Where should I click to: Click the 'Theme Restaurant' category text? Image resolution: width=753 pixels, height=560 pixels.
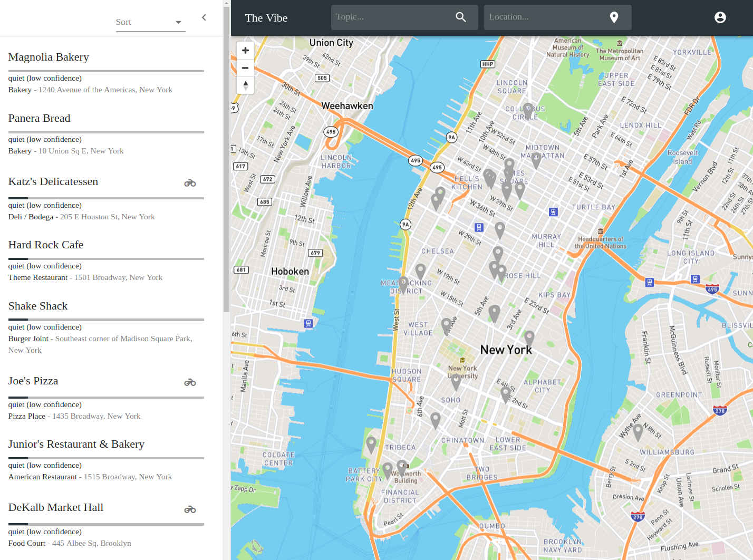pyautogui.click(x=38, y=277)
